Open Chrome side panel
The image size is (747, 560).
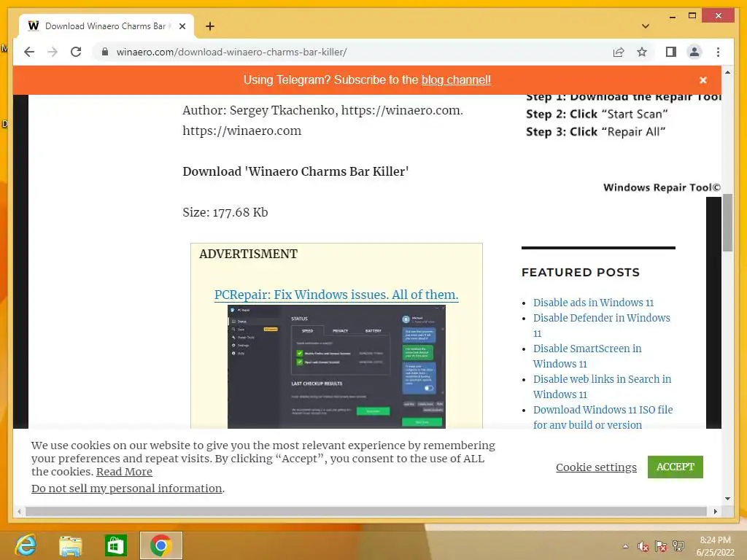coord(671,52)
